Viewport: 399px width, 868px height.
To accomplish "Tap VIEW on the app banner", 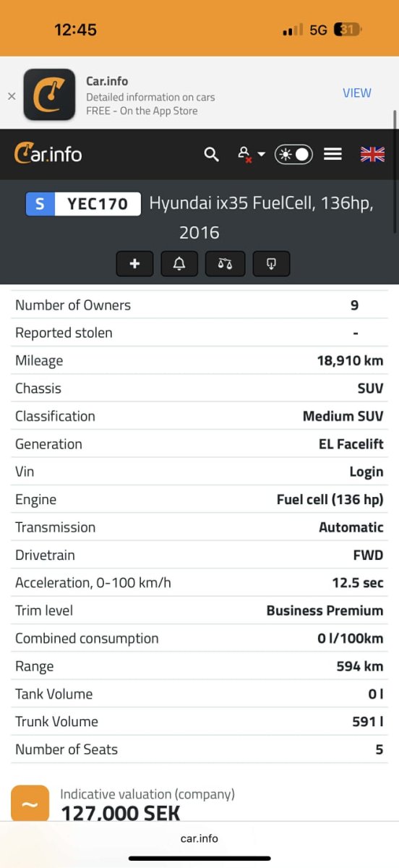I will (x=357, y=93).
